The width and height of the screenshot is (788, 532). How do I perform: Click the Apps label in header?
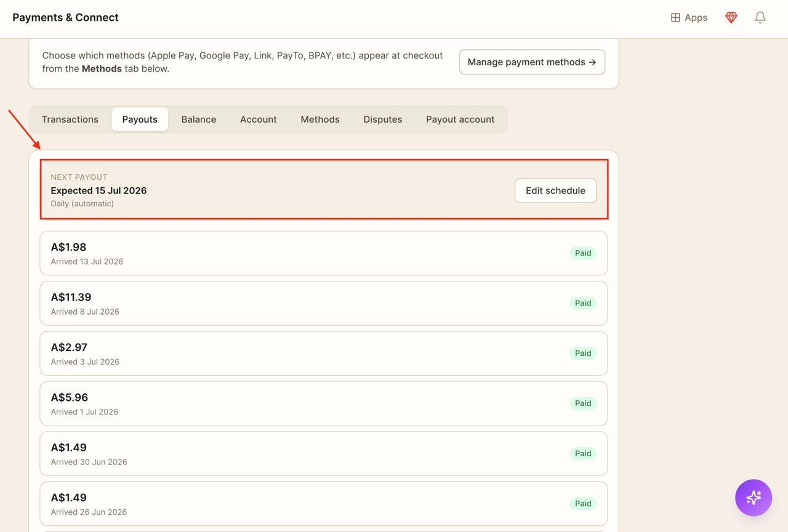[696, 18]
